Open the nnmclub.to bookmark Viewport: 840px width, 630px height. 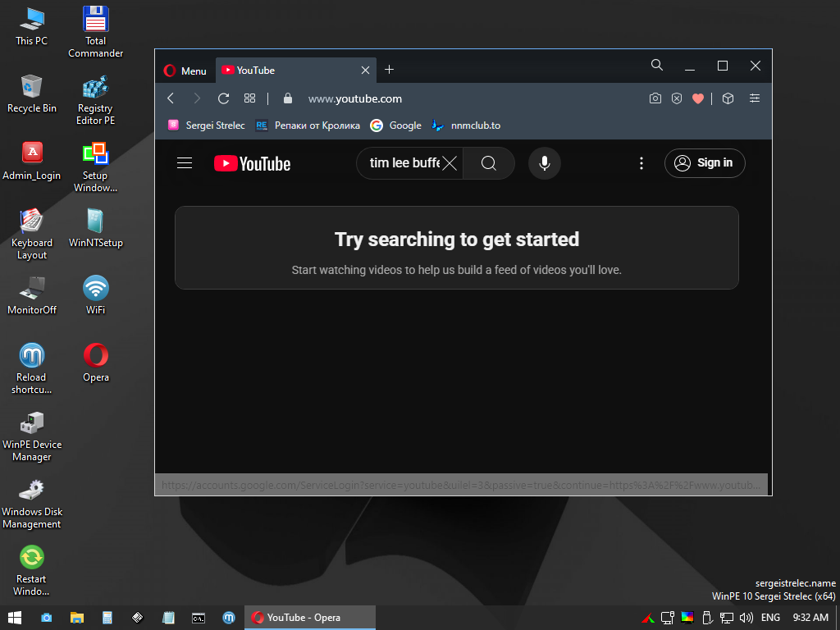466,126
